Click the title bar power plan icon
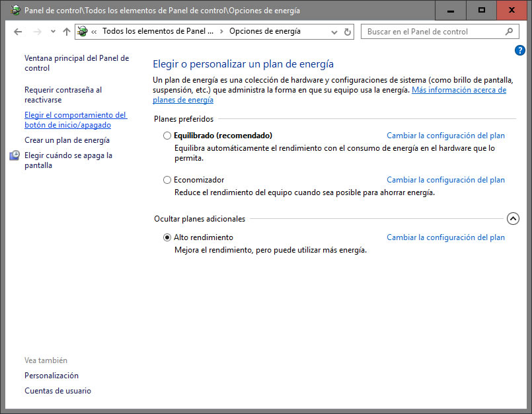The width and height of the screenshot is (532, 414). [15, 11]
